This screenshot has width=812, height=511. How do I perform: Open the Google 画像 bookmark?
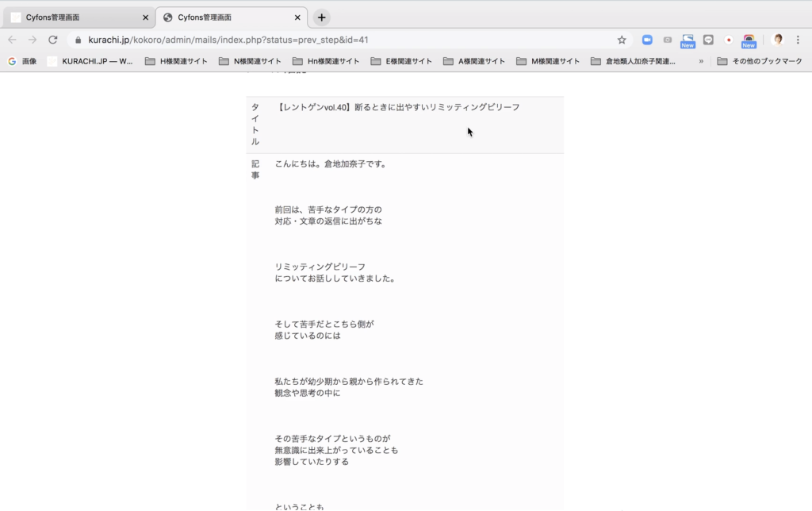point(22,61)
